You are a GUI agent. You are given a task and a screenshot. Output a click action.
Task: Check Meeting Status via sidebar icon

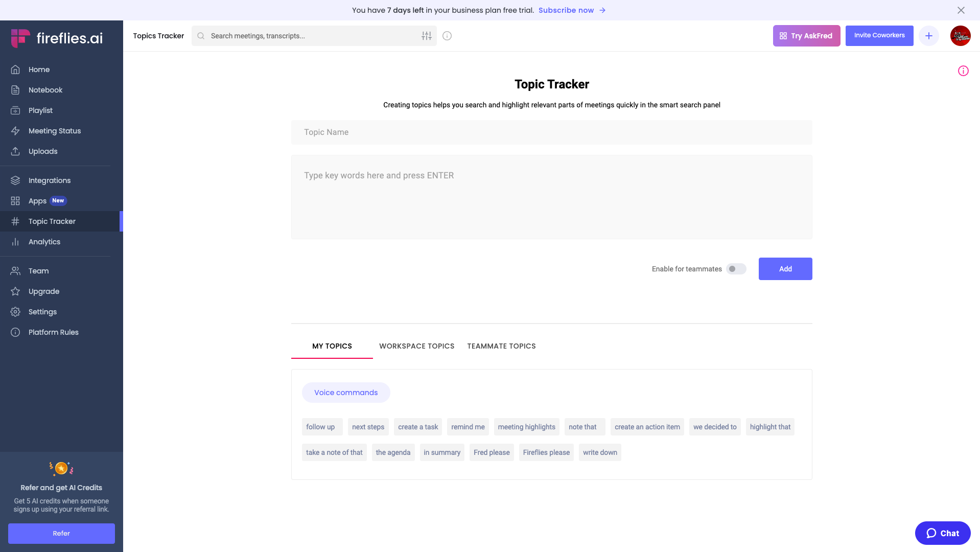click(x=15, y=131)
